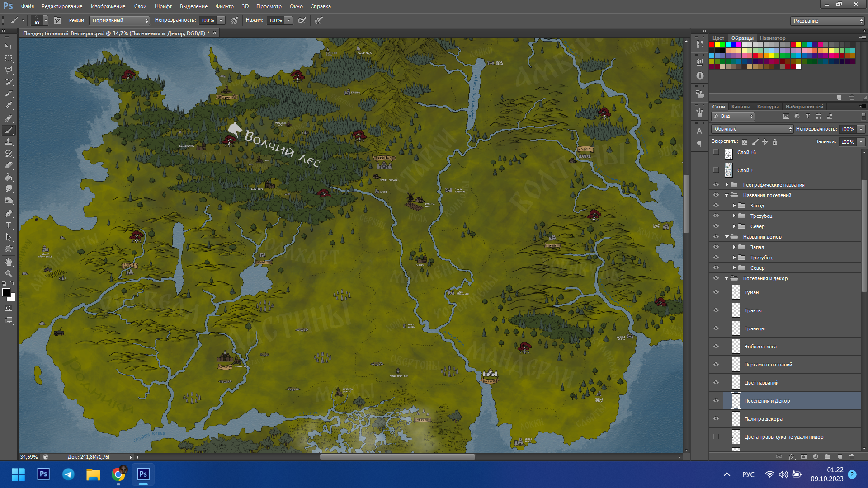Image resolution: width=868 pixels, height=488 pixels.
Task: Open Telegram from the taskbar
Action: [68, 474]
